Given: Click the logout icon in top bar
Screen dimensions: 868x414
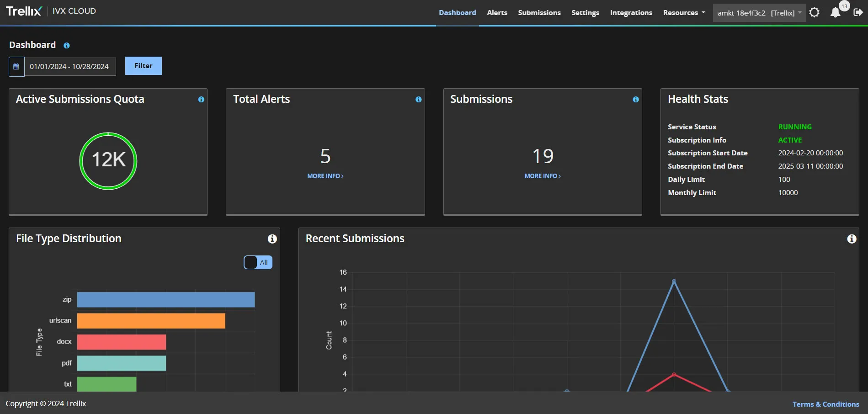Looking at the screenshot, I should [x=858, y=13].
